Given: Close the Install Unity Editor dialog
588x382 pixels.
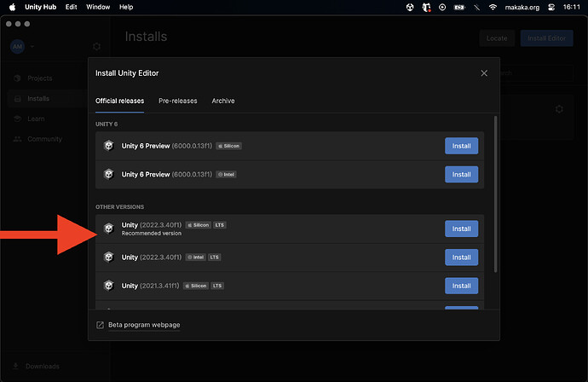Looking at the screenshot, I should [484, 73].
